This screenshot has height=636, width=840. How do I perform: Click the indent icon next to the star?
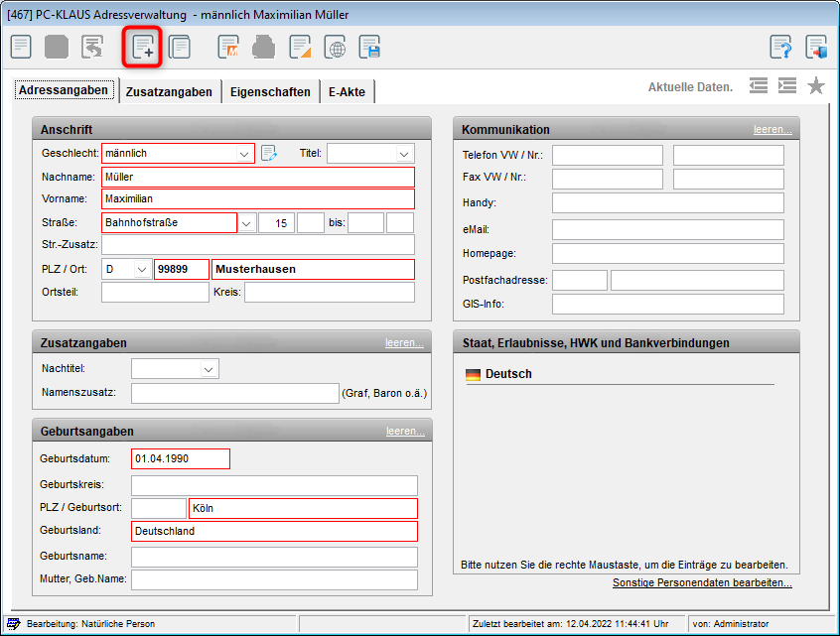(x=787, y=86)
